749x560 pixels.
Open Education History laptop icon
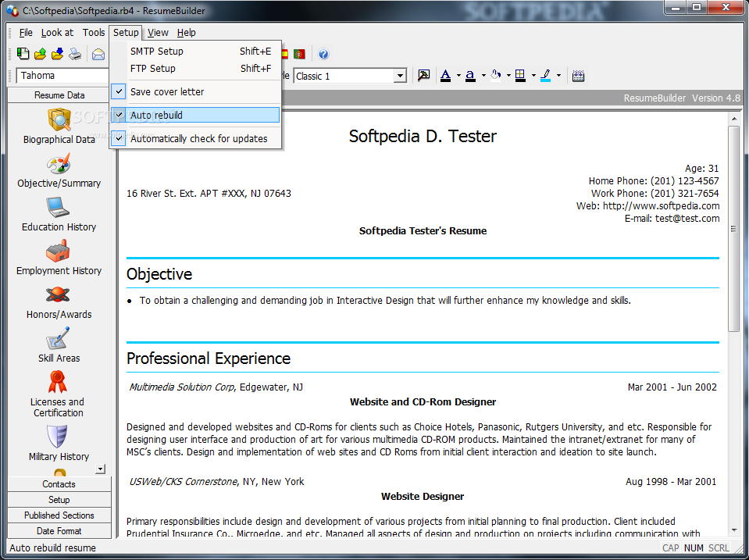click(x=59, y=208)
